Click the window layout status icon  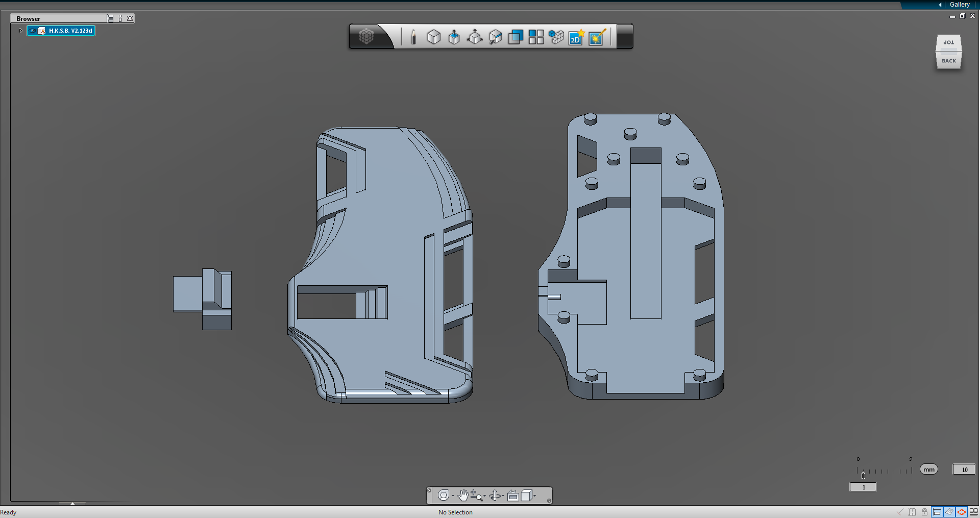[x=974, y=512]
